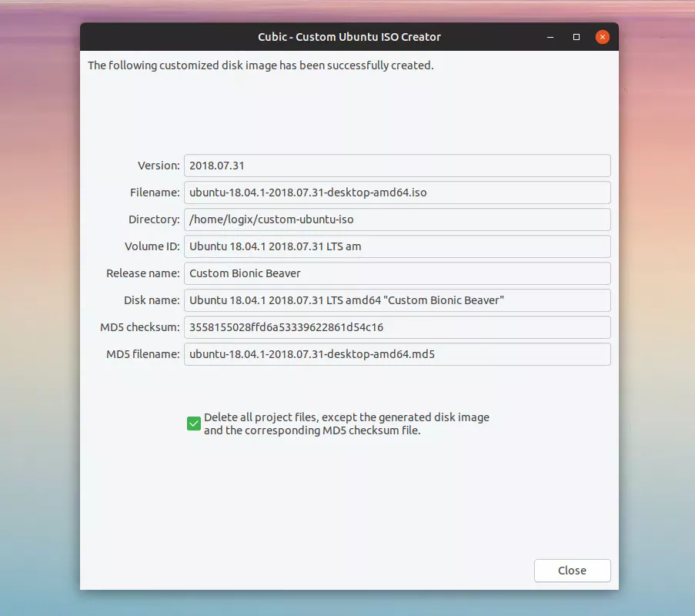This screenshot has width=695, height=616.
Task: Click inside the Directory path field
Action: point(396,219)
